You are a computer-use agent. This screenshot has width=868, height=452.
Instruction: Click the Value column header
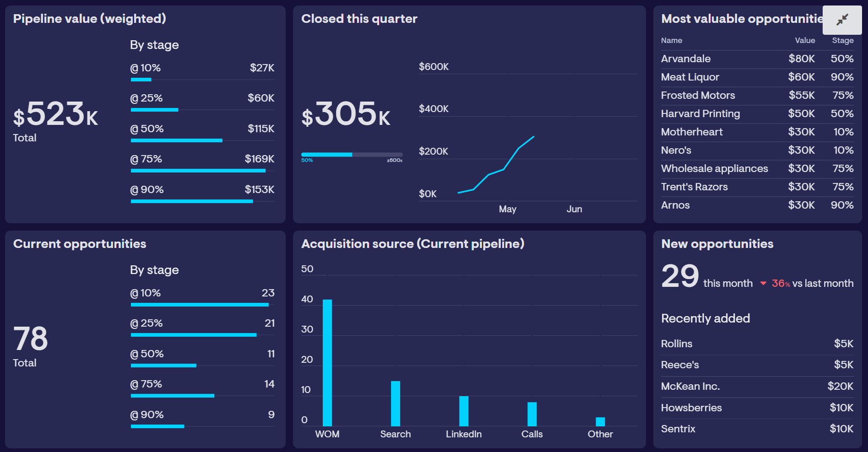coord(805,40)
